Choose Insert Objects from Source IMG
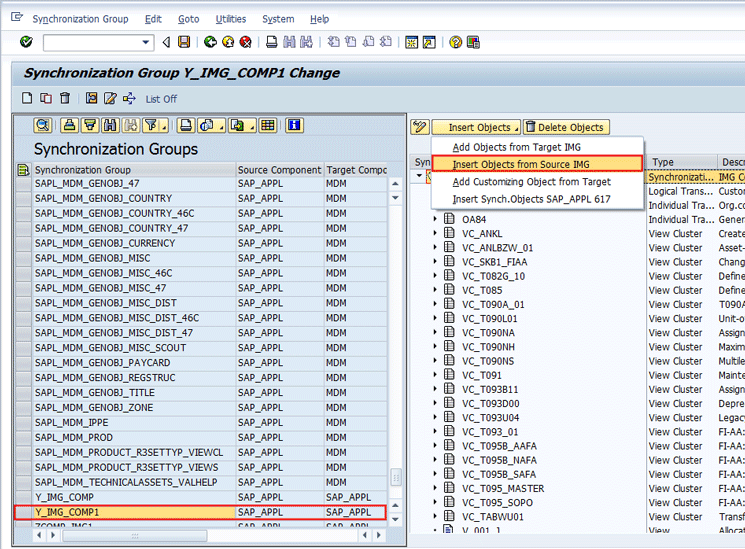This screenshot has width=745, height=549. coord(521,164)
